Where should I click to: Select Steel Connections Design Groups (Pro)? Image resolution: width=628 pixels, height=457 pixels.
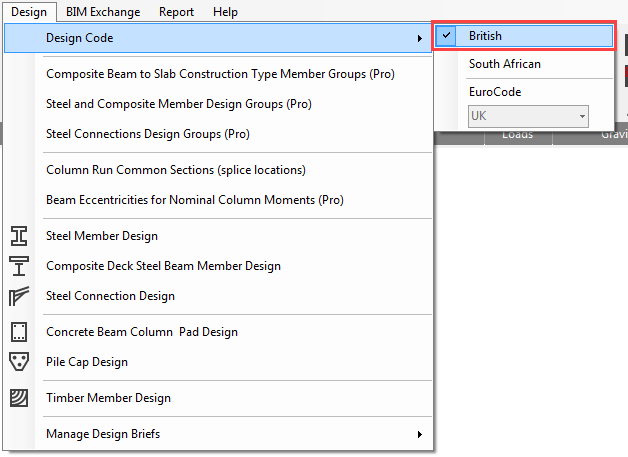point(147,134)
